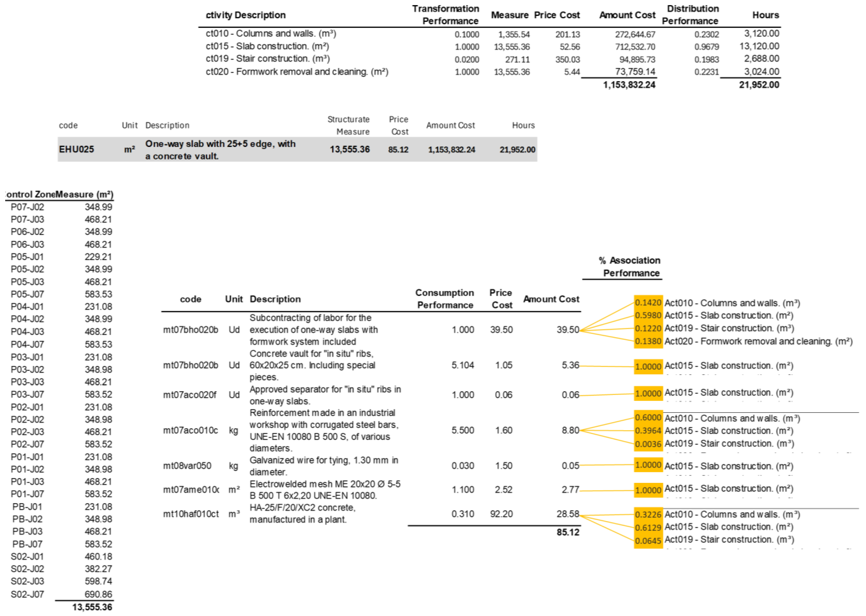Screen dimensions: 866x616
Task: Select the 0.6000 highlighted value
Action: (648, 418)
